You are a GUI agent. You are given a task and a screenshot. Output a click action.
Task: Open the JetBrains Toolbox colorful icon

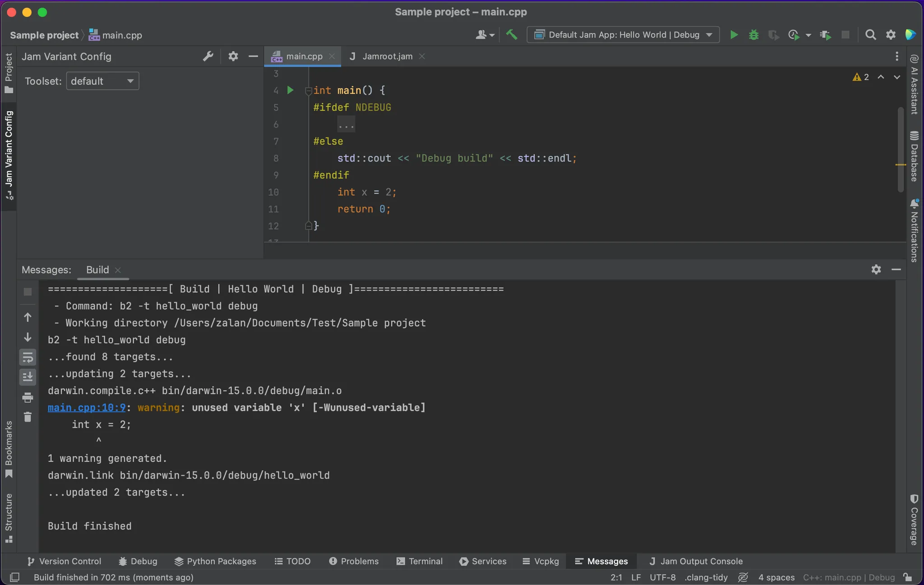click(910, 35)
